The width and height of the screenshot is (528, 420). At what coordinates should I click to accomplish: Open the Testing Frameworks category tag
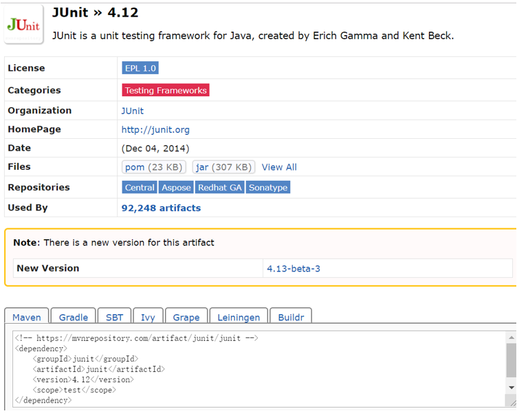166,90
